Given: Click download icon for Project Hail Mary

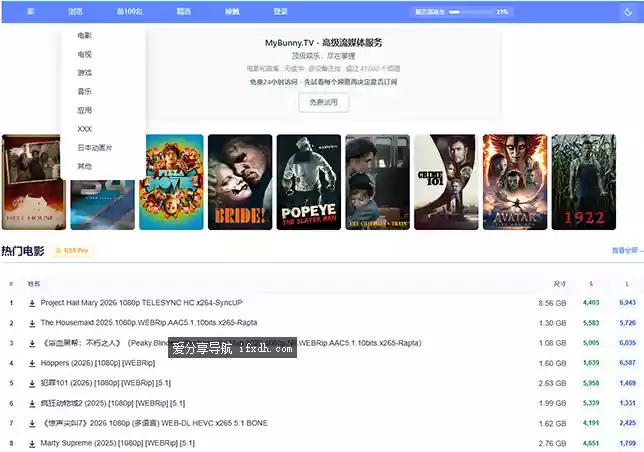Looking at the screenshot, I should click(x=32, y=303).
